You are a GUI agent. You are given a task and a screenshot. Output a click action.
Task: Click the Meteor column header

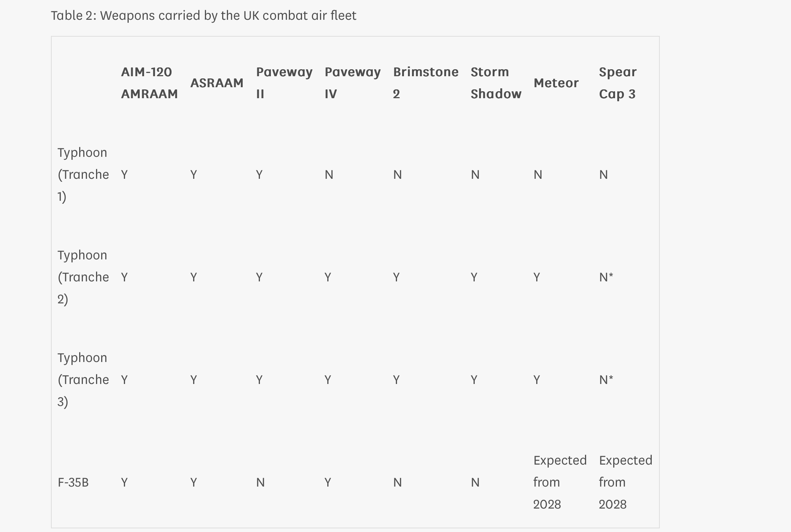point(556,83)
